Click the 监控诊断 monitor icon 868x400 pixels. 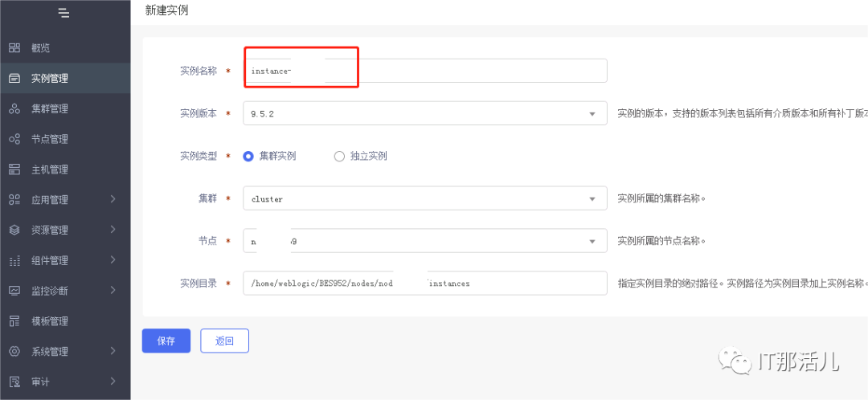click(14, 291)
